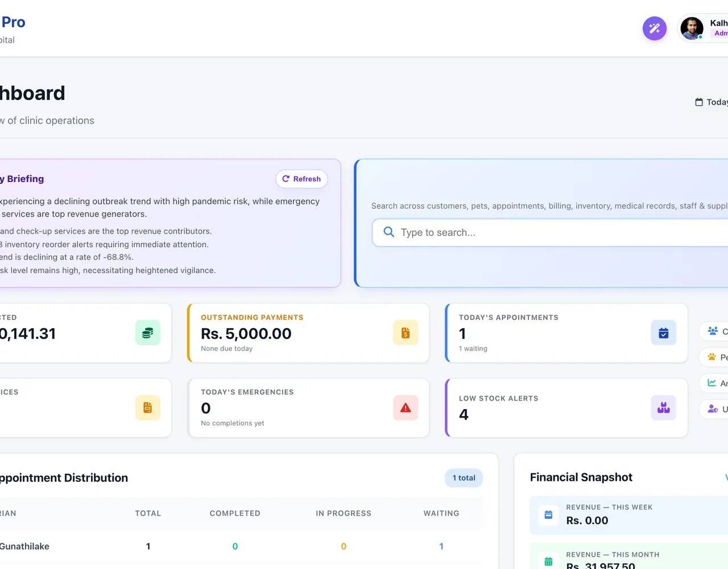Screen dimensions: 728x569
Task: Click the COMPLETED column header
Action: point(235,513)
